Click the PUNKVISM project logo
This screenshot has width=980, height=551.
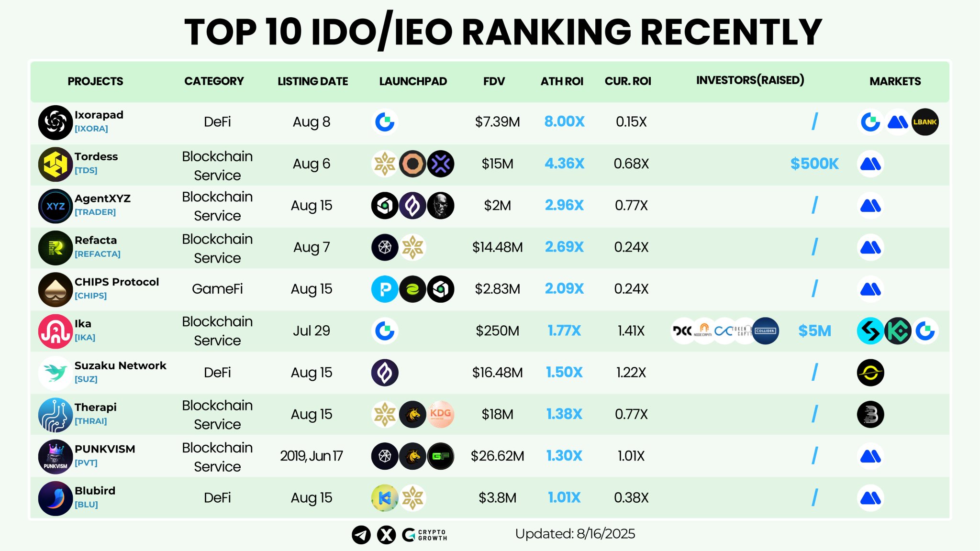pyautogui.click(x=56, y=457)
